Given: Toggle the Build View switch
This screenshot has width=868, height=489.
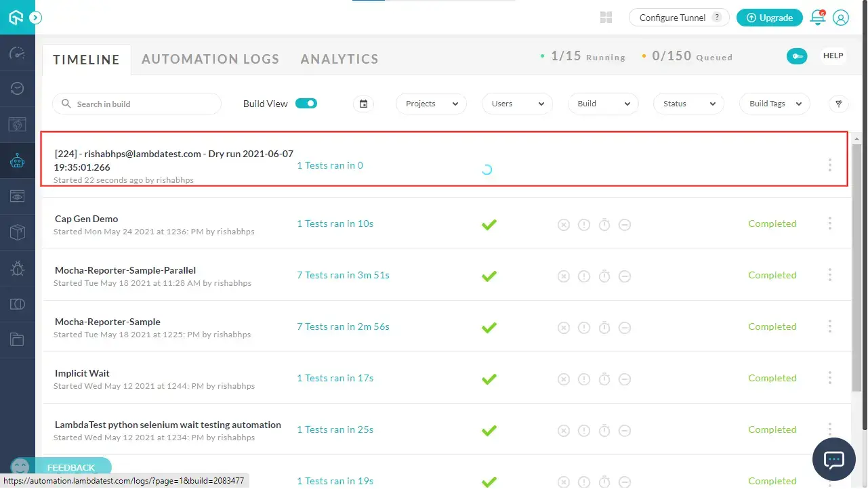Looking at the screenshot, I should click(x=306, y=103).
